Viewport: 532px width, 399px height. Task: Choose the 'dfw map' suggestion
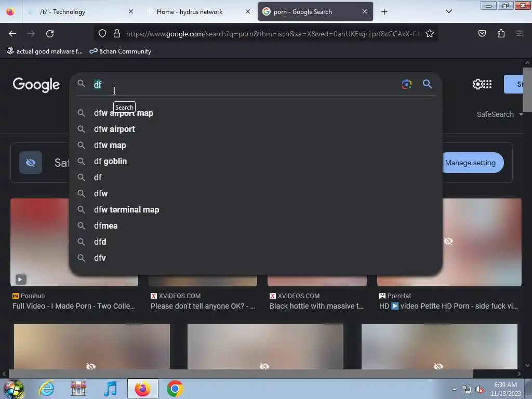tap(256, 145)
